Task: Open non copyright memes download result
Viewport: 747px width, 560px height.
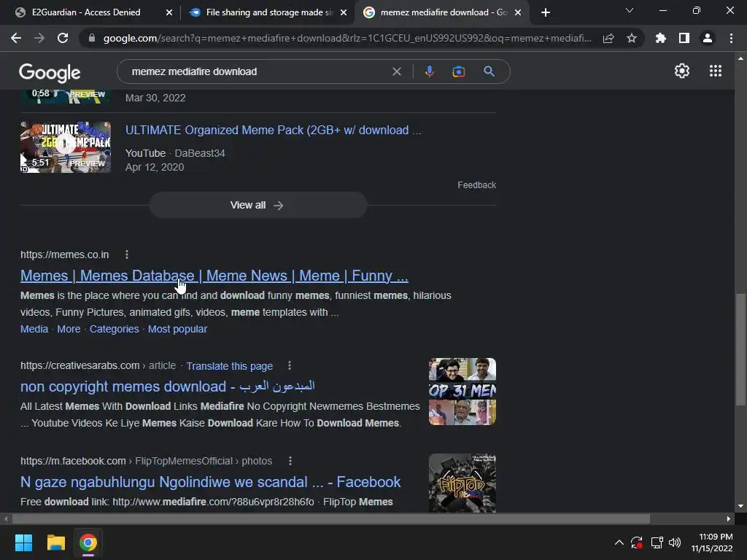Action: tap(168, 386)
